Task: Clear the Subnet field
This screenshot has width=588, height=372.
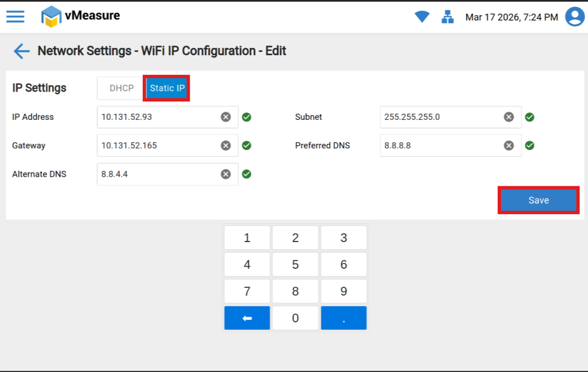Action: 509,117
